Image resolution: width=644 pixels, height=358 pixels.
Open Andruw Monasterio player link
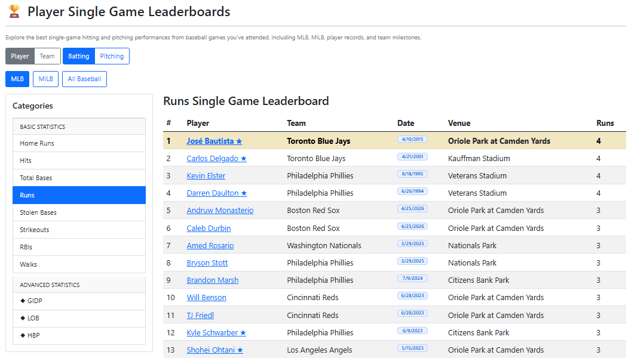pos(220,211)
